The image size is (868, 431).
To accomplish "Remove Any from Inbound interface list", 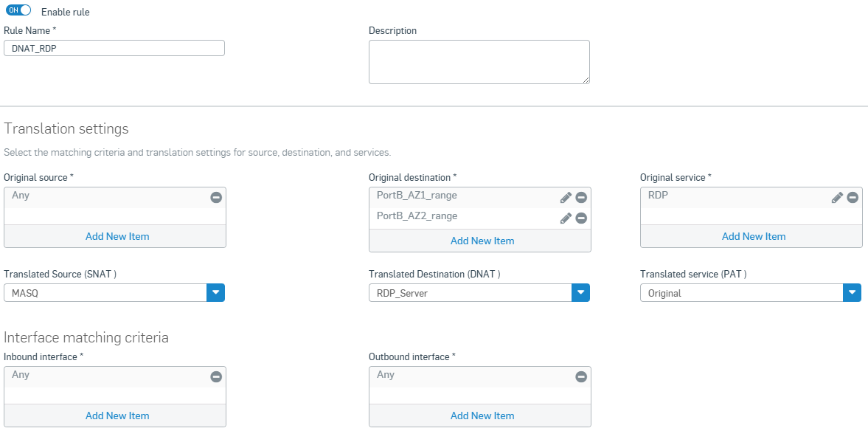I will coord(216,376).
